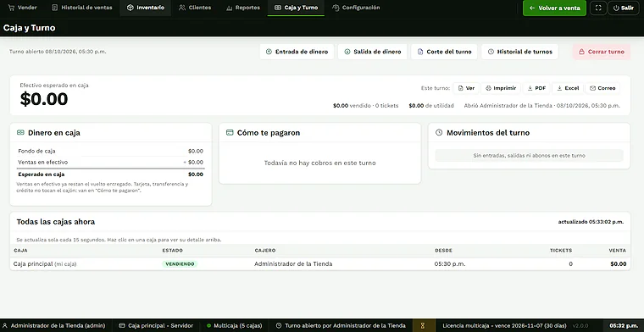Image resolution: width=644 pixels, height=332 pixels.
Task: Click Entrada de dinero button
Action: click(297, 52)
